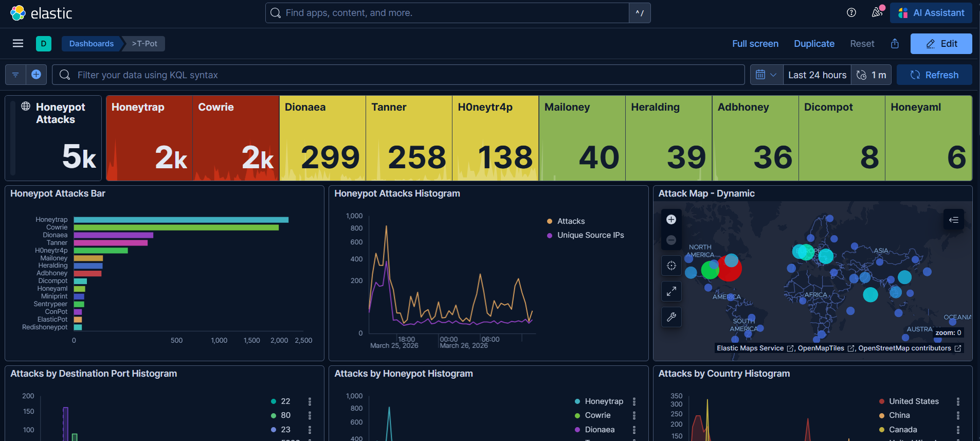Screen dimensions: 980x441
Task: Select the Mailoney 40 metric tile
Action: [x=582, y=138]
